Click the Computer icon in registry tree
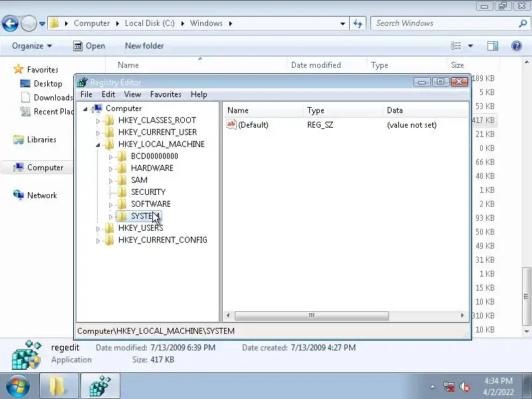The width and height of the screenshot is (532, 399). [x=97, y=108]
